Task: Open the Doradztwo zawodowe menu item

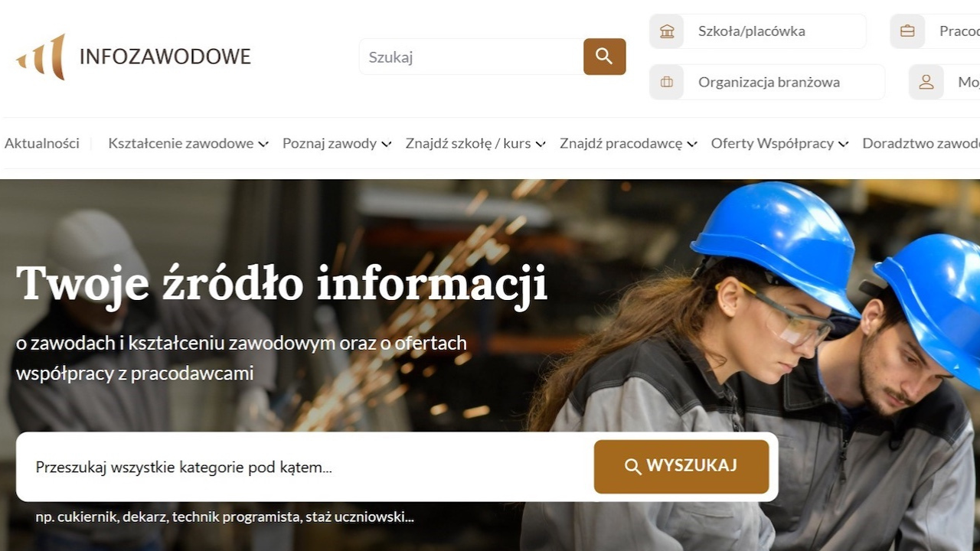Action: [x=921, y=143]
